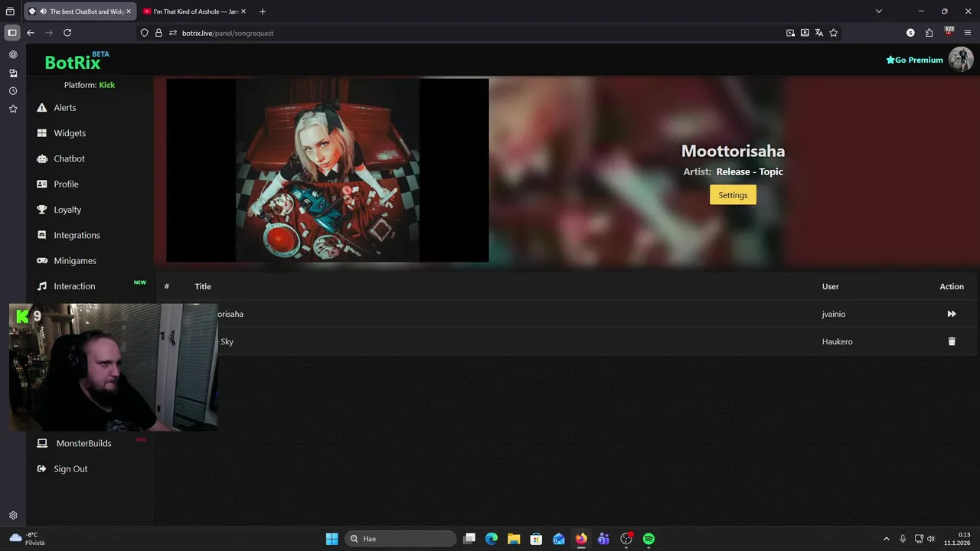
Task: Open File Explorer from taskbar
Action: click(514, 539)
